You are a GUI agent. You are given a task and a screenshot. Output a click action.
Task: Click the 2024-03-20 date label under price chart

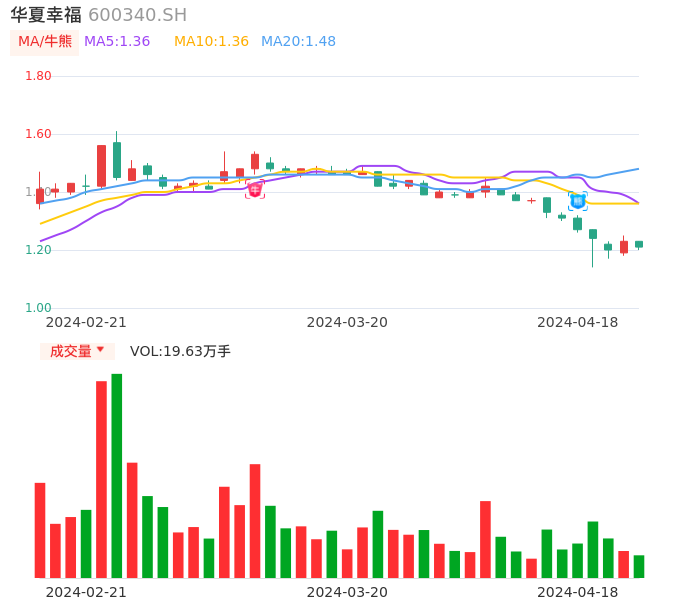pos(347,322)
